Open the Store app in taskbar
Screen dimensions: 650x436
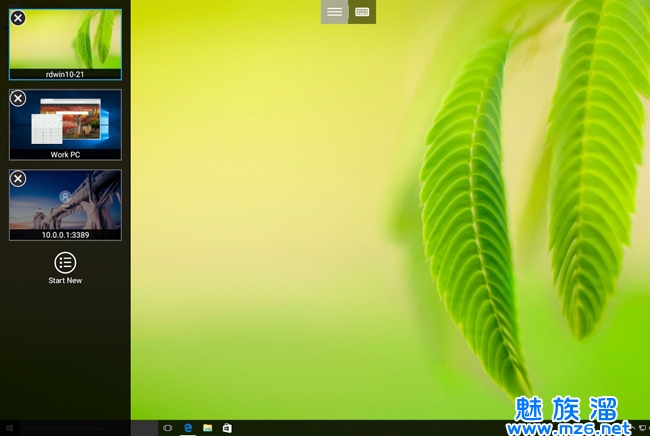point(227,428)
